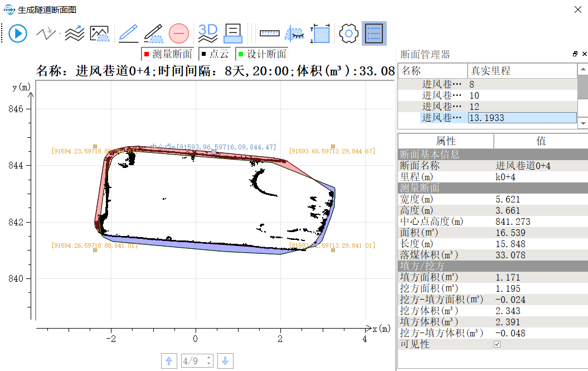Image resolution: width=588 pixels, height=371 pixels.
Task: Click the 填方面积 value 1.171
Action: (508, 277)
